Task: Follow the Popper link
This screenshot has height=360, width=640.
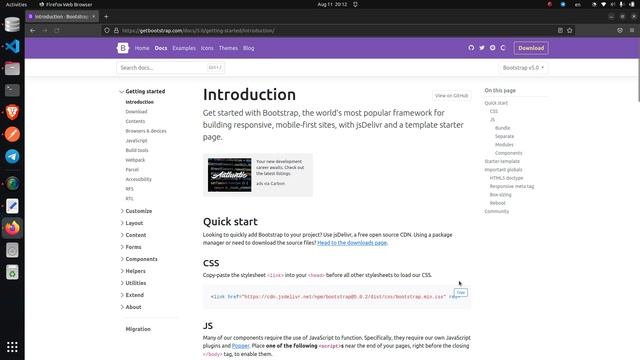Action: point(240,346)
